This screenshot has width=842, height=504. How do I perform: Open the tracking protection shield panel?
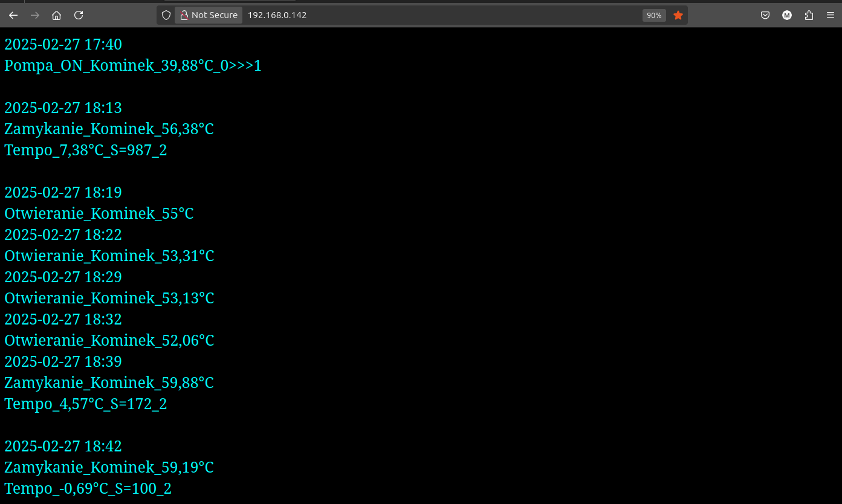pos(166,15)
